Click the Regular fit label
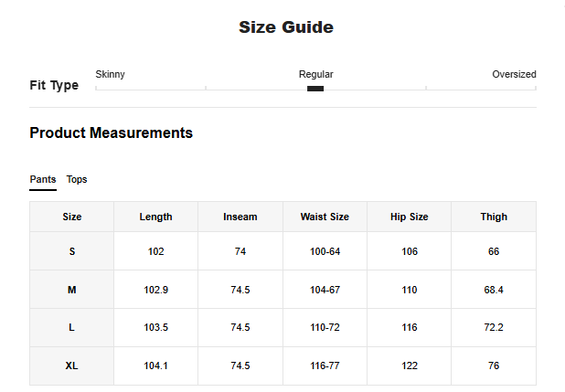The width and height of the screenshot is (565, 392). pyautogui.click(x=315, y=74)
